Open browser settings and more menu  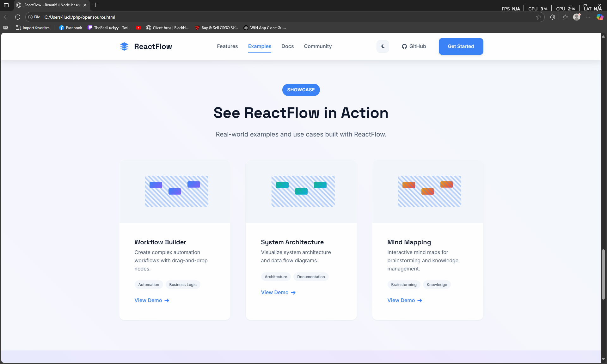pyautogui.click(x=588, y=17)
